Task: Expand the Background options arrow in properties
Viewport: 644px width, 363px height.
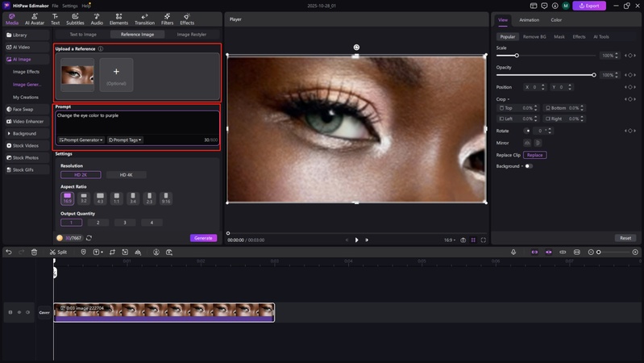Action: point(522,166)
